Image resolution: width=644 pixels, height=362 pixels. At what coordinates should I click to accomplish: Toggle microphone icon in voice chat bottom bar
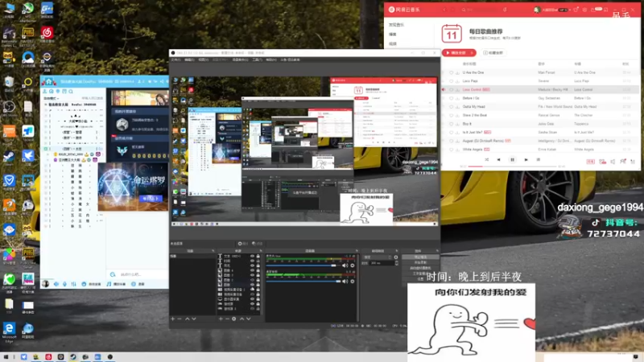pyautogui.click(x=64, y=284)
